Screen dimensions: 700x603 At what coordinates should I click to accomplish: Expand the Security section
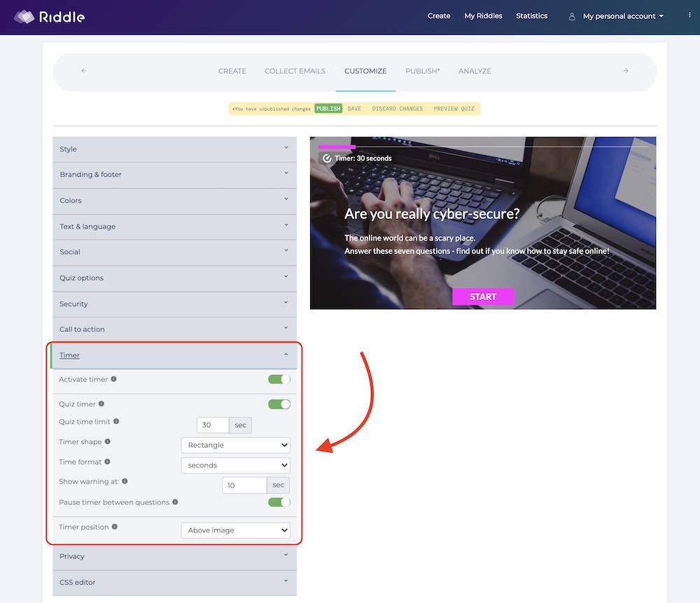(174, 304)
